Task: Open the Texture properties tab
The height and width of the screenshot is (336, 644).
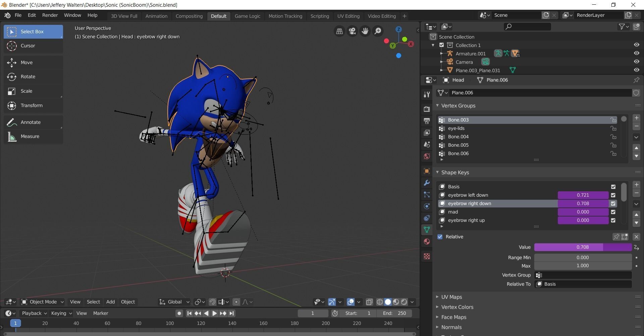Action: 427,256
